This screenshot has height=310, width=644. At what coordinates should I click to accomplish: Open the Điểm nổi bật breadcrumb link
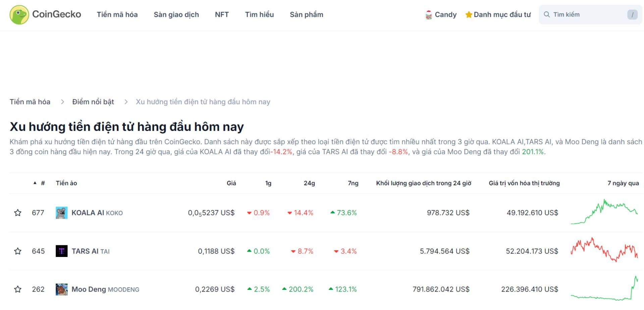pyautogui.click(x=93, y=102)
